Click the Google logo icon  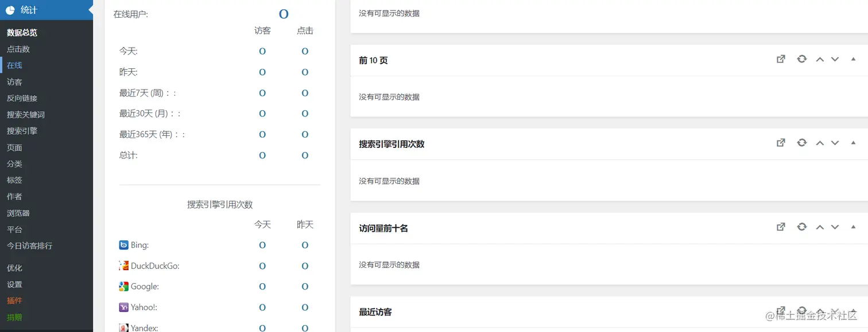point(123,286)
